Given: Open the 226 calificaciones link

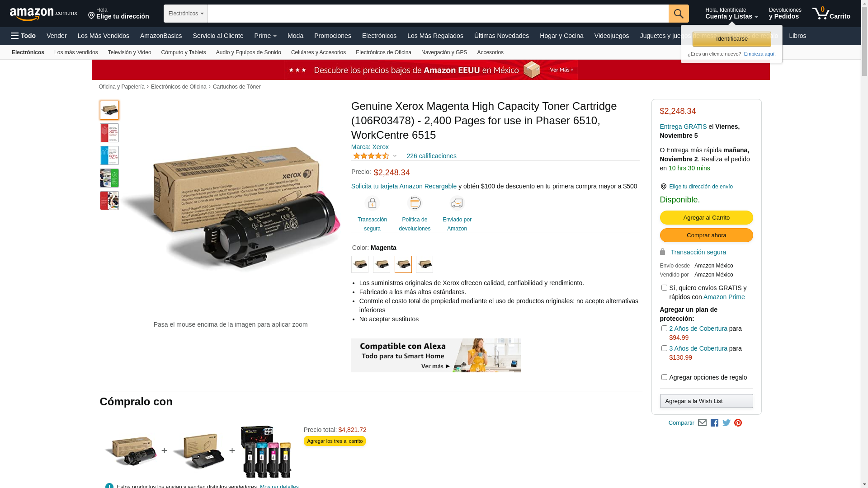Looking at the screenshot, I should click(x=431, y=156).
